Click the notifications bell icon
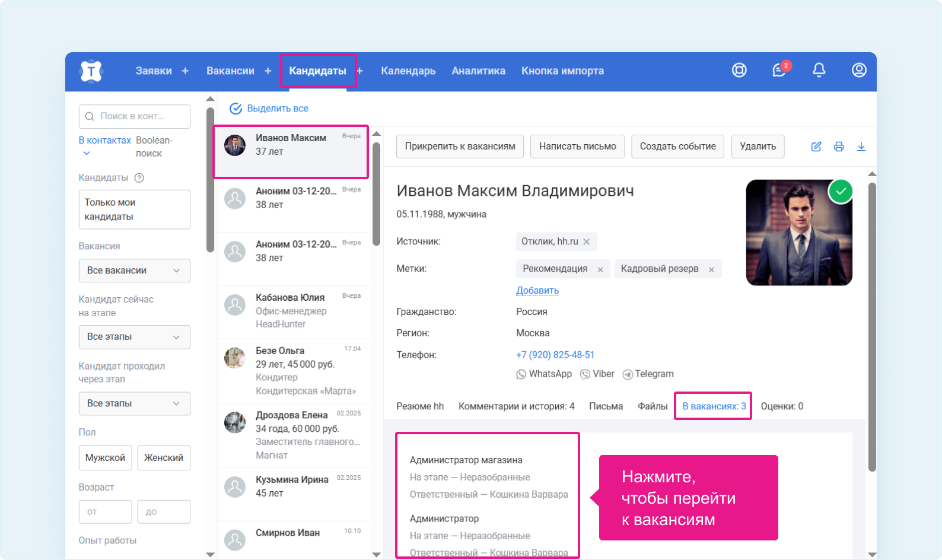The height and width of the screenshot is (560, 942). 819,70
